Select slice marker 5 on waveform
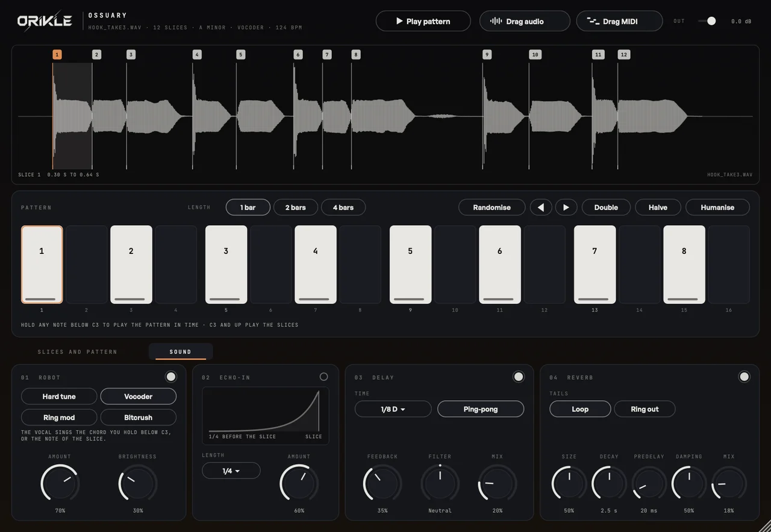 click(x=241, y=55)
